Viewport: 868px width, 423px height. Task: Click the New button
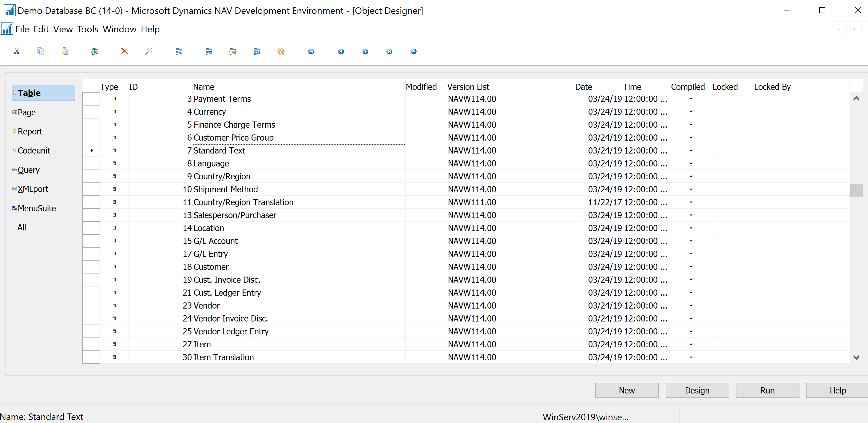click(627, 390)
